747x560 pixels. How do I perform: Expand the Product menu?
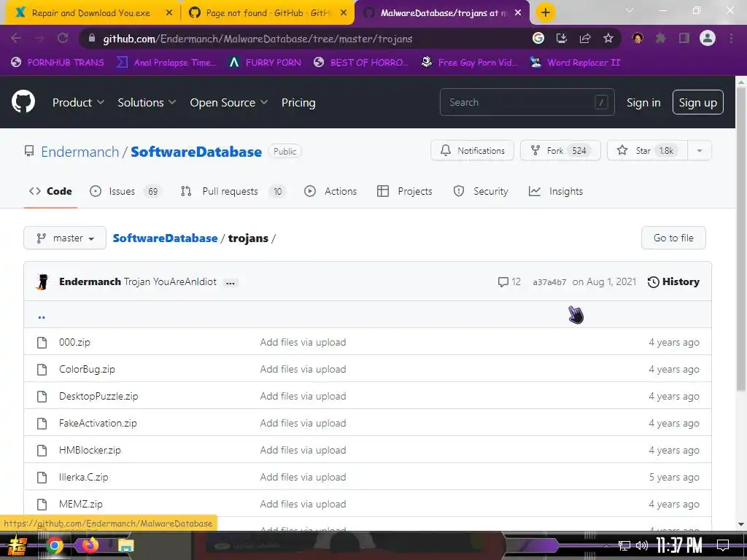pyautogui.click(x=78, y=102)
